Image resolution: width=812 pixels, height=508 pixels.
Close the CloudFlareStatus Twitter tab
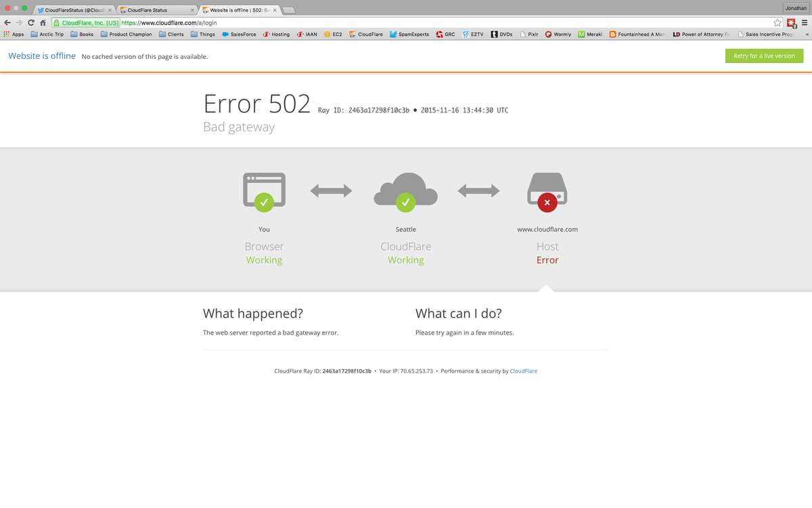tap(110, 10)
